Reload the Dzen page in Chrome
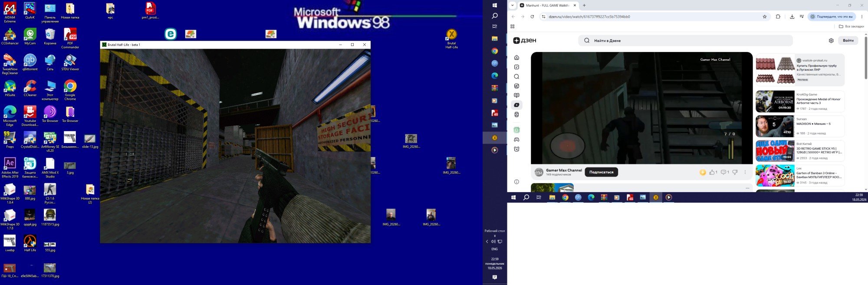The height and width of the screenshot is (285, 868). tap(532, 16)
